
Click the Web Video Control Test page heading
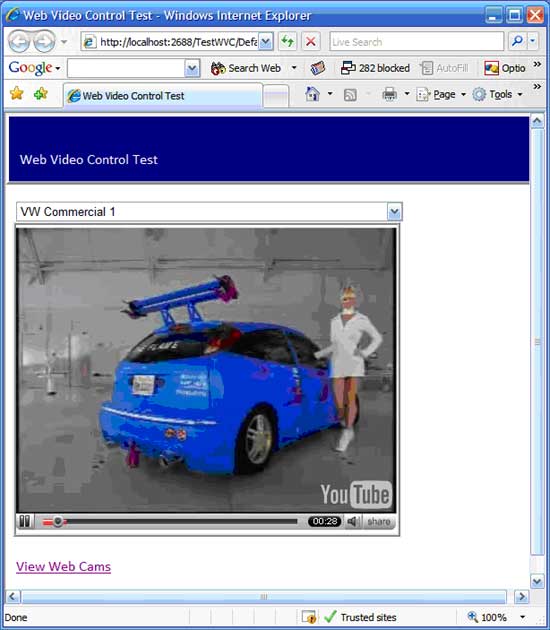[89, 160]
